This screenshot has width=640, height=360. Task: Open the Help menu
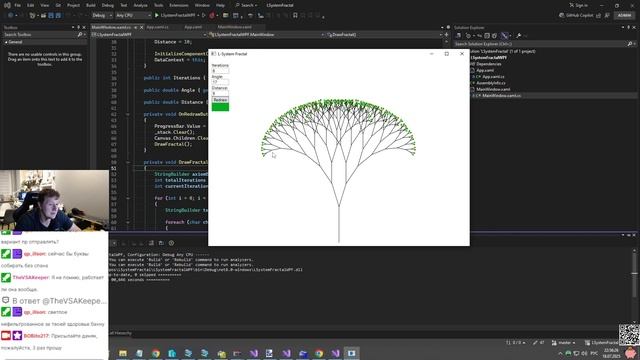[220, 5]
